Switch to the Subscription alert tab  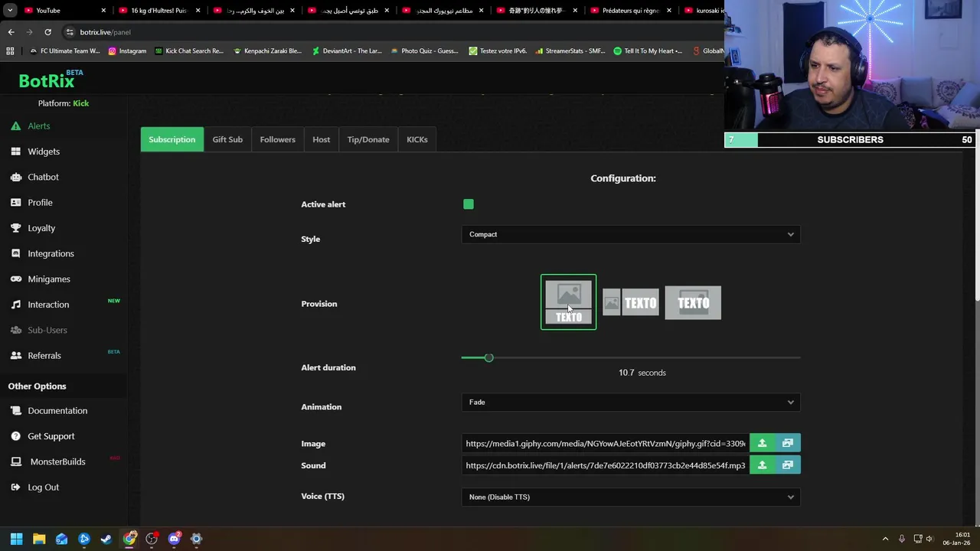[x=172, y=139]
